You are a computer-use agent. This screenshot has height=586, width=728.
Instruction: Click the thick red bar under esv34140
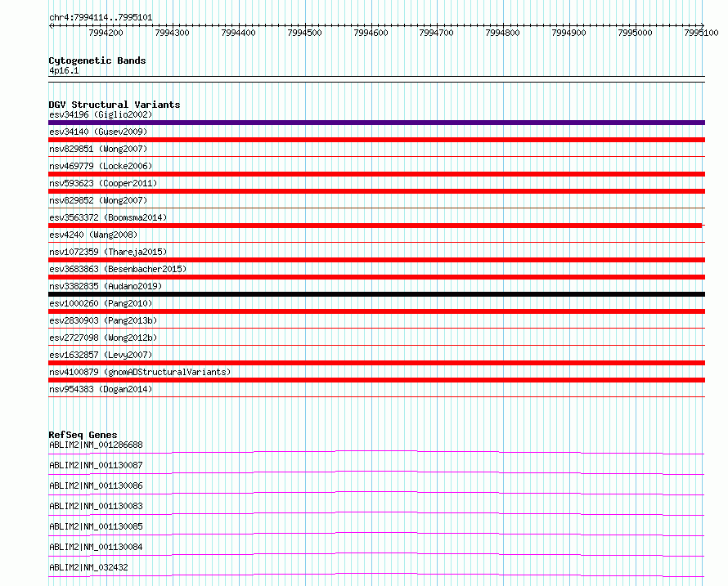click(376, 140)
